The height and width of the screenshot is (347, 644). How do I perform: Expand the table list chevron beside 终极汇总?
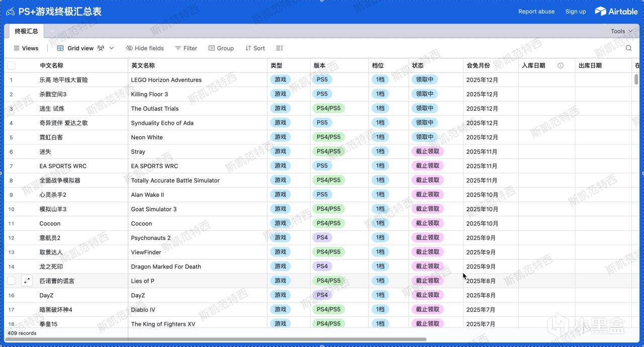52,31
